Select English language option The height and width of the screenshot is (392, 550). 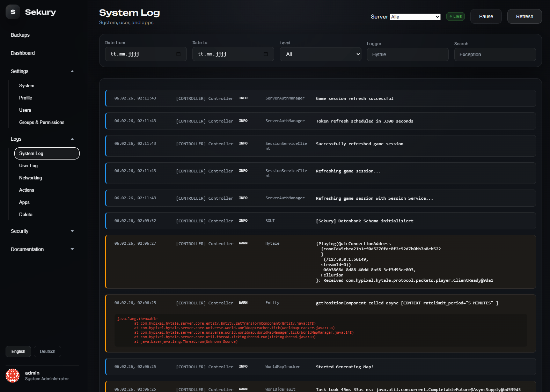[18, 352]
